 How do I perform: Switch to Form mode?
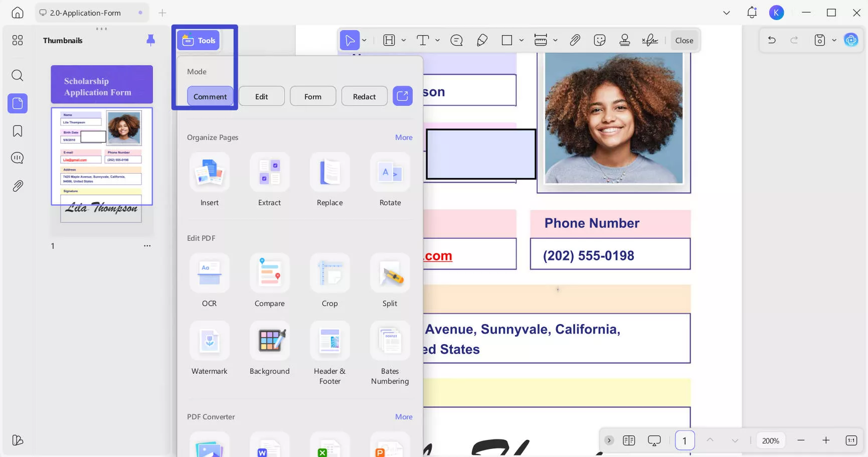click(x=313, y=96)
